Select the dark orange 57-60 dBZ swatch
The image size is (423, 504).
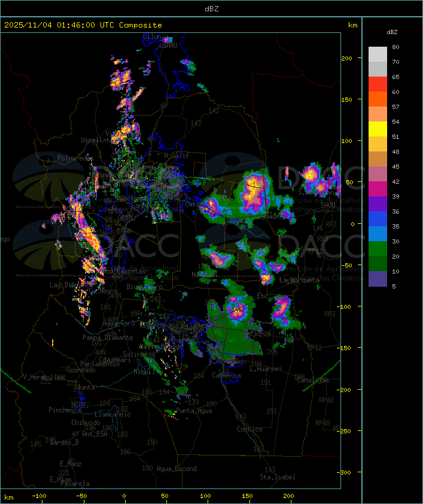[378, 99]
